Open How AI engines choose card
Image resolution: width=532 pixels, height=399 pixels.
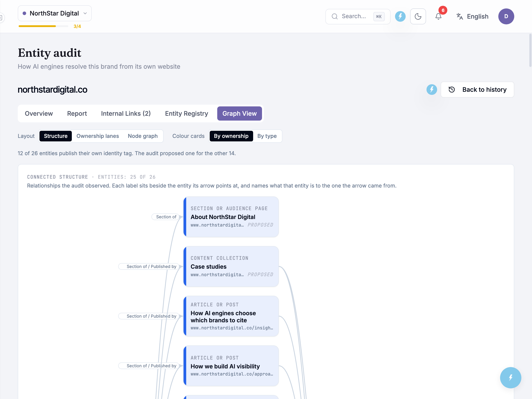231,316
